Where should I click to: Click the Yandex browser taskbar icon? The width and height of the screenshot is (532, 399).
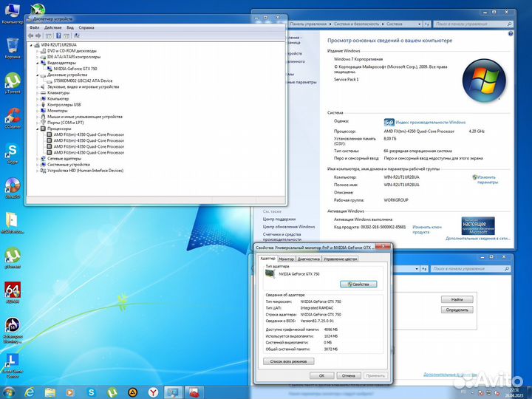pos(152,392)
